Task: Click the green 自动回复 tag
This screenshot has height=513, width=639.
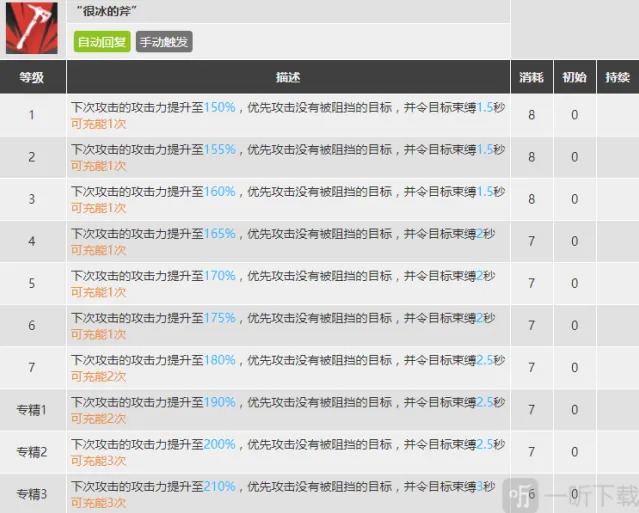Action: click(x=102, y=42)
